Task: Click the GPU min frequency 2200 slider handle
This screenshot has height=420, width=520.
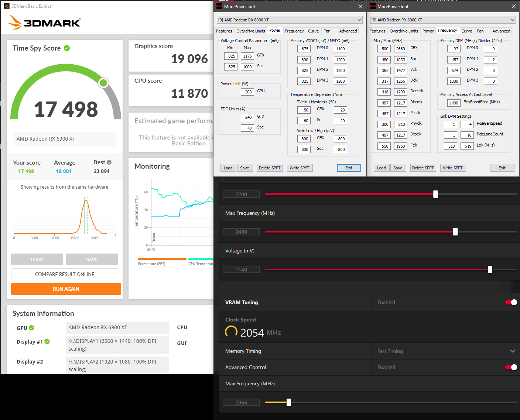Action: point(435,194)
